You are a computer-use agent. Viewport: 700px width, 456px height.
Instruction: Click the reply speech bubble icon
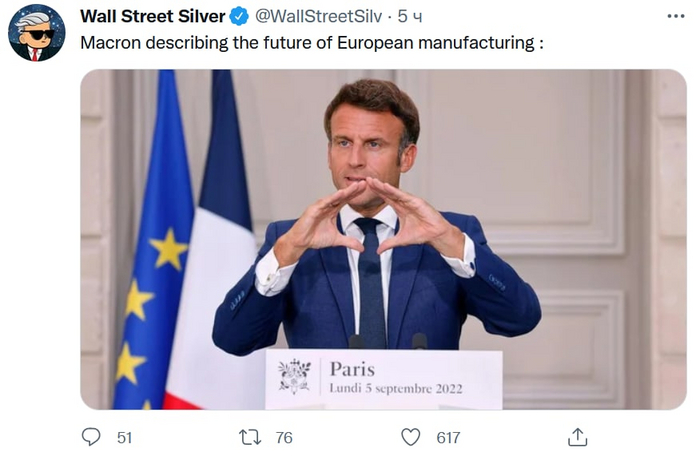(x=91, y=437)
